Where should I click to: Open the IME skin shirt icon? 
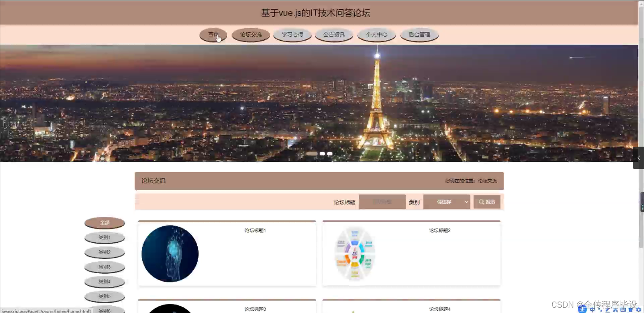click(x=631, y=310)
